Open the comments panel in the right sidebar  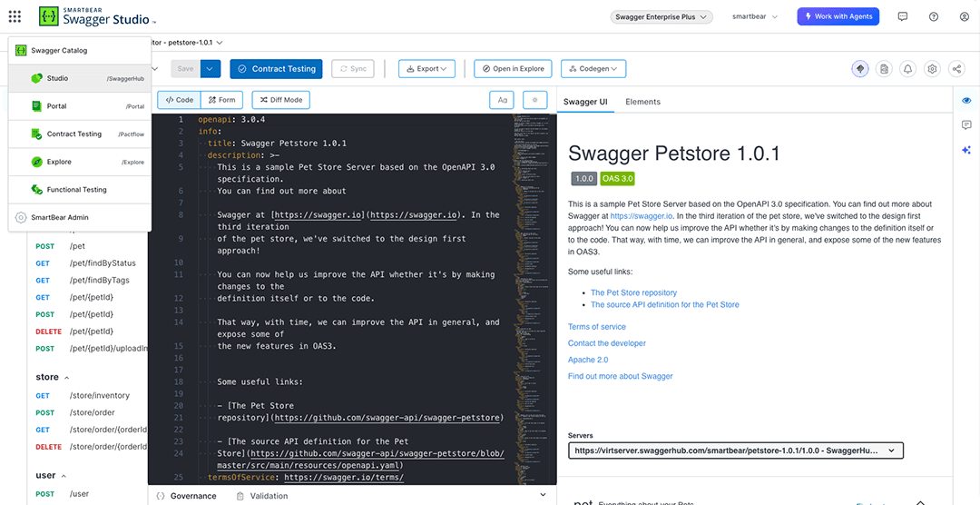point(966,125)
